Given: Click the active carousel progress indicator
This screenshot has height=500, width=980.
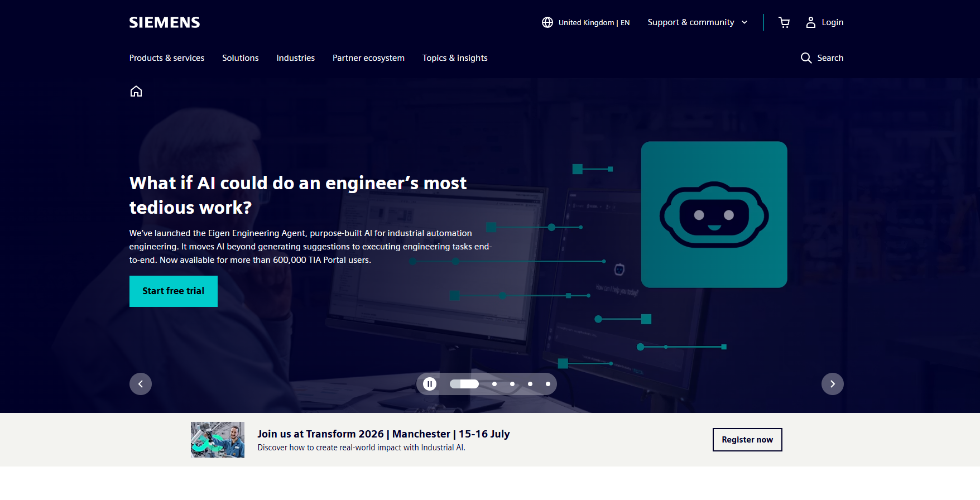Looking at the screenshot, I should pyautogui.click(x=464, y=384).
